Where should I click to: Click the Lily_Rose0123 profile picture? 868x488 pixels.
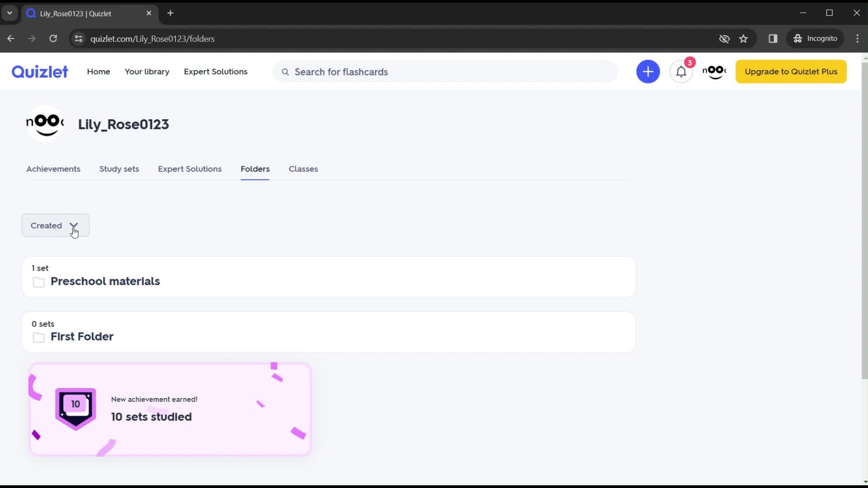[45, 123]
